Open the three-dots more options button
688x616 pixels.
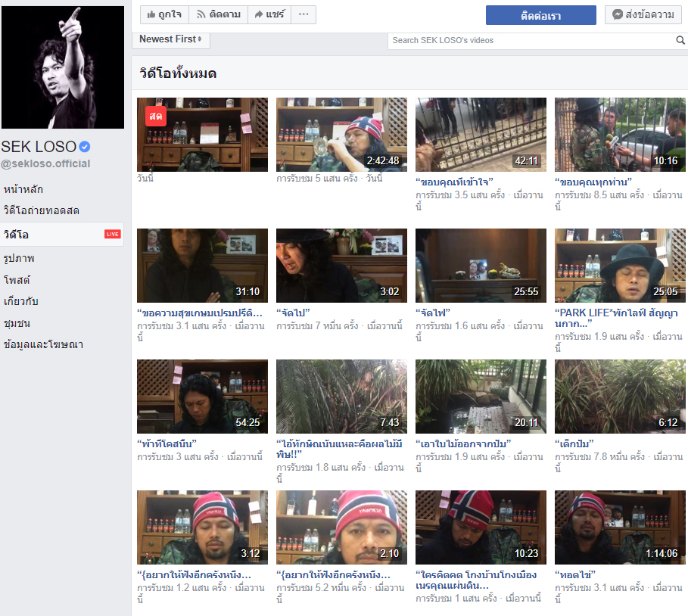coord(304,14)
